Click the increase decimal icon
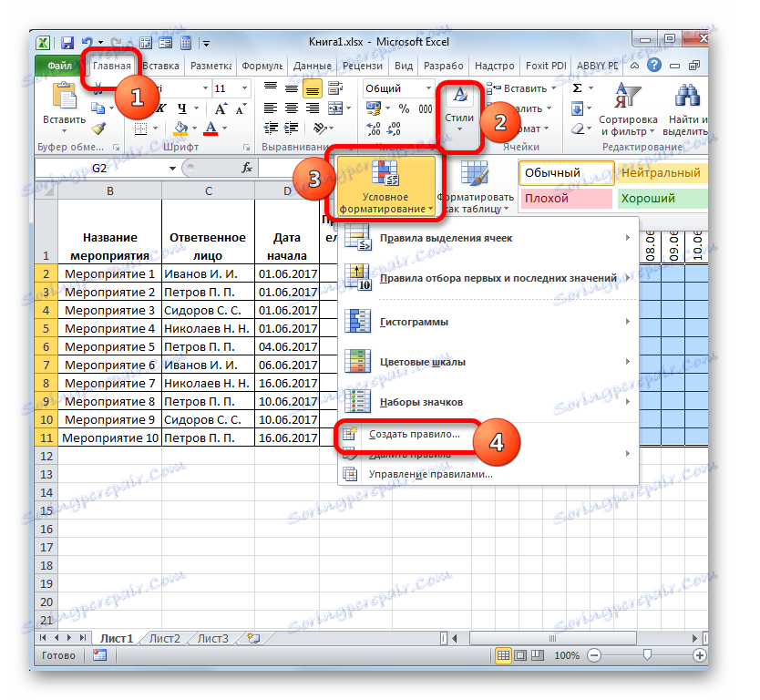760x700 pixels. (374, 129)
